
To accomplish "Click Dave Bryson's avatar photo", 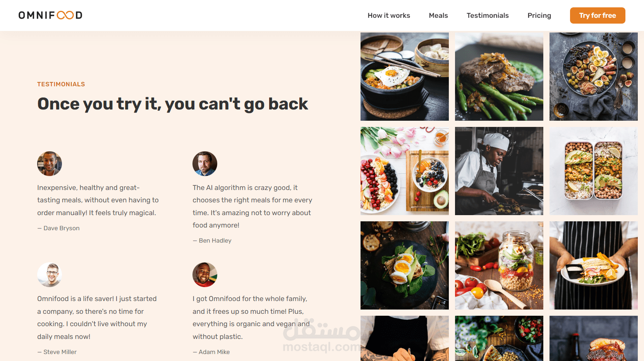I will click(x=50, y=164).
